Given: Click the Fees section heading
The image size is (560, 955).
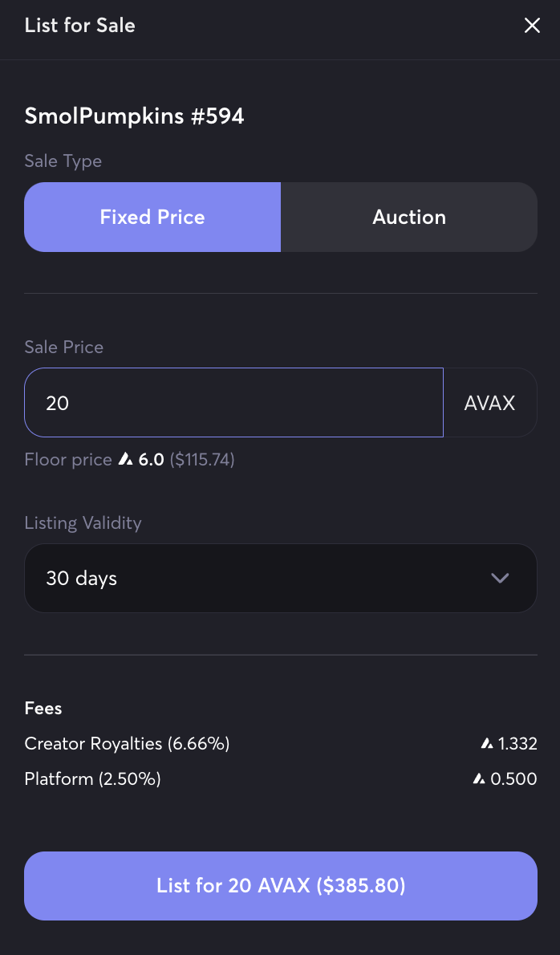Looking at the screenshot, I should coord(43,709).
